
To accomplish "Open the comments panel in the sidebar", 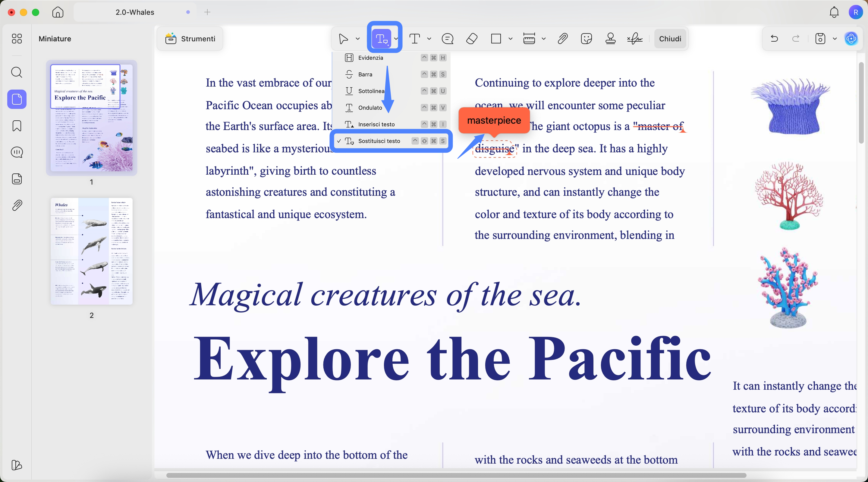I will pyautogui.click(x=17, y=152).
